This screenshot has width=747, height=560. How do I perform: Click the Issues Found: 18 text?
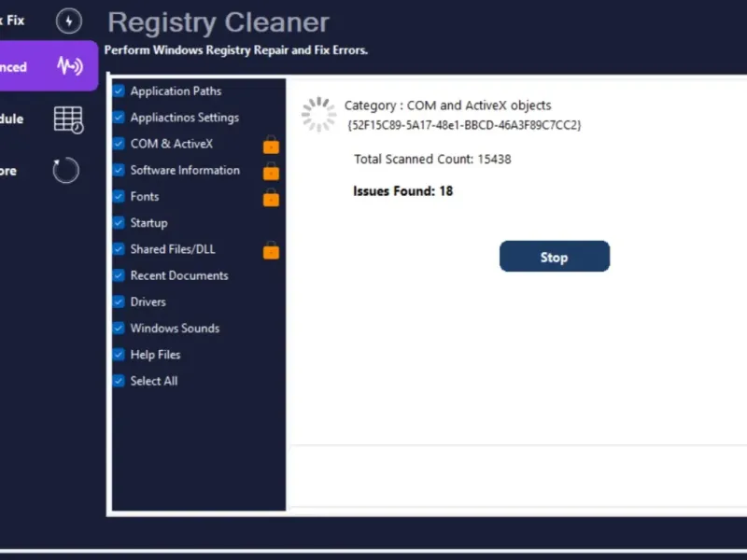pos(403,191)
